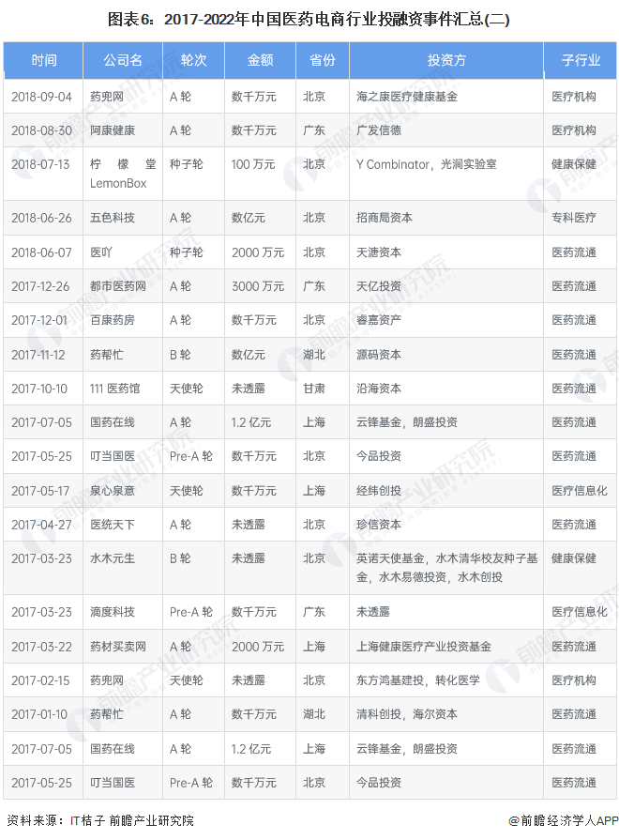This screenshot has height=840, width=619.
Task: Click the source line 资料来源 IT桔子
Action: [x=100, y=820]
